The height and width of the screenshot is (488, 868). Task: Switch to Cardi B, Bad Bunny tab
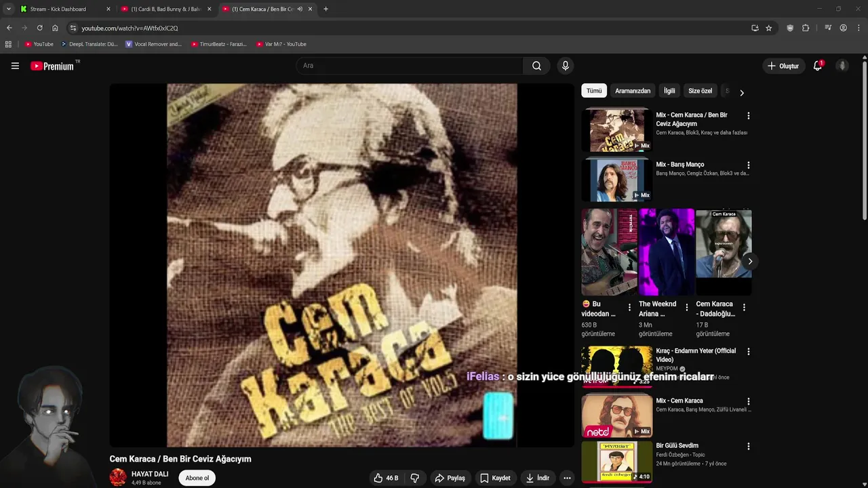coord(166,9)
